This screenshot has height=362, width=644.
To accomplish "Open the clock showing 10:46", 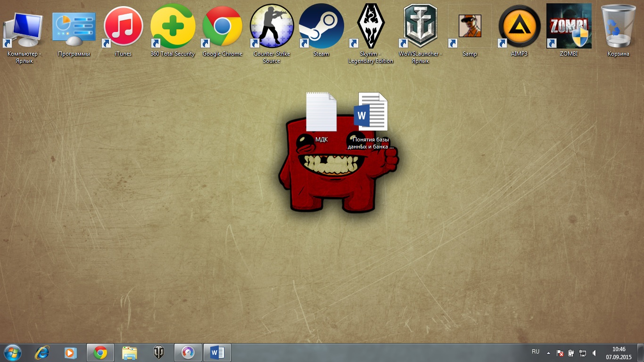I will click(x=619, y=353).
